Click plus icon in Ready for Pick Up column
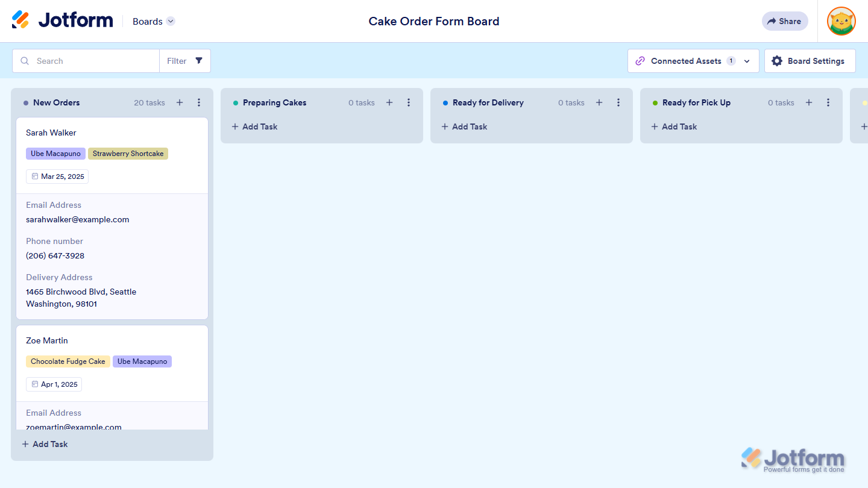The width and height of the screenshot is (868, 488). (809, 103)
